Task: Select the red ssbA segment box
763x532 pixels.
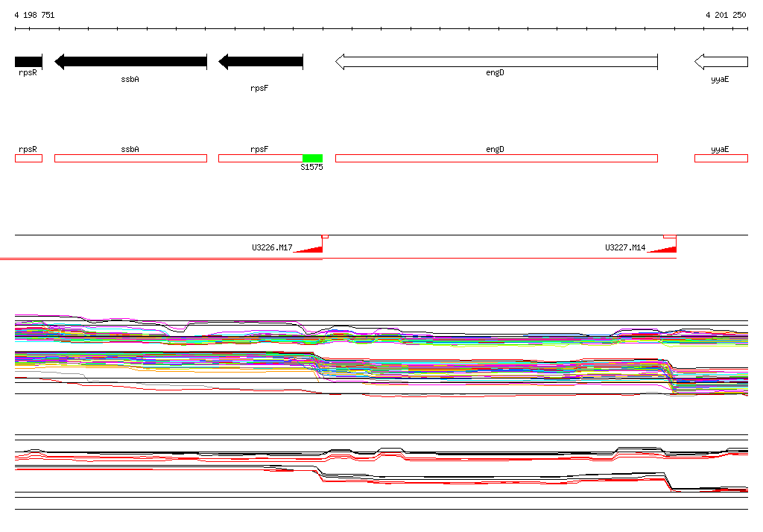Action: (x=131, y=158)
